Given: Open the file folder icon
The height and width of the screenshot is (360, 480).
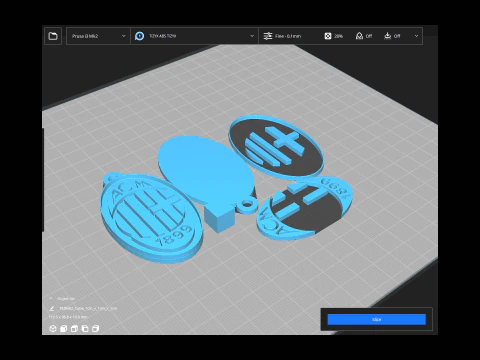Looking at the screenshot, I should tap(53, 36).
